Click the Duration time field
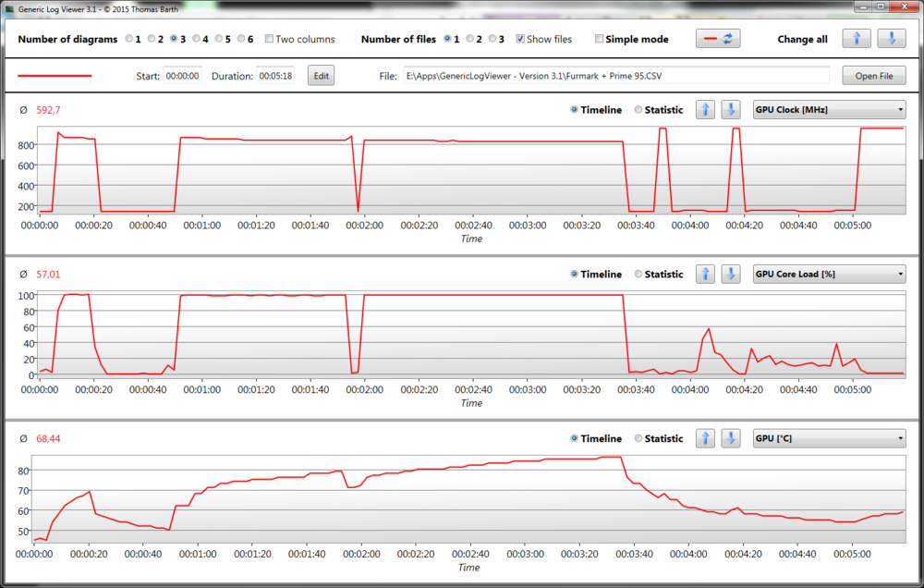Image resolution: width=924 pixels, height=588 pixels. 275,76
